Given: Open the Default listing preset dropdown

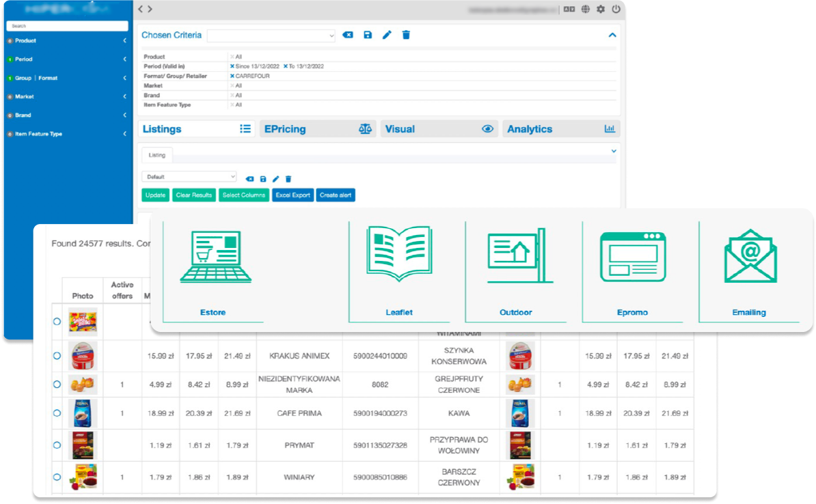Looking at the screenshot, I should 189,177.
